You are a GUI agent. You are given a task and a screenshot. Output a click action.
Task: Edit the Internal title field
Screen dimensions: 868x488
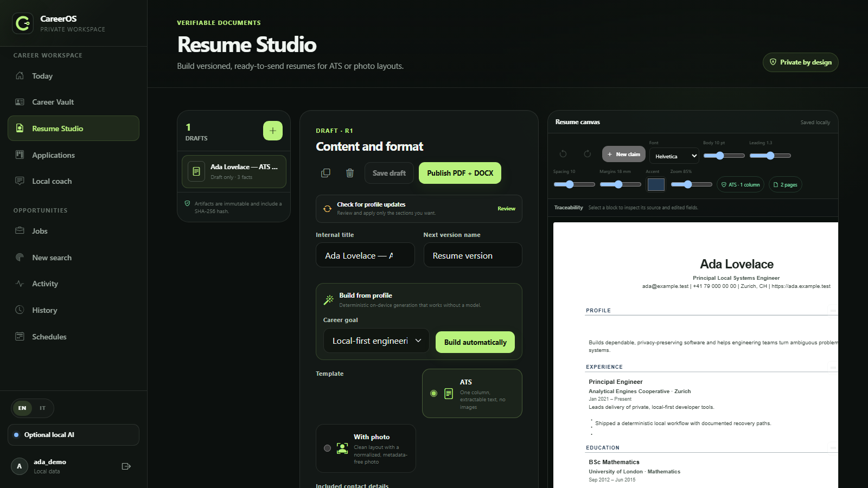coord(365,255)
